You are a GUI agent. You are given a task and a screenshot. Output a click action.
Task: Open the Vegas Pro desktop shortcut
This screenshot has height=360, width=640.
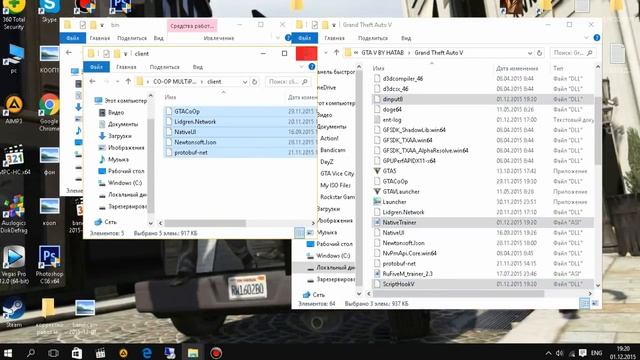pos(13,265)
